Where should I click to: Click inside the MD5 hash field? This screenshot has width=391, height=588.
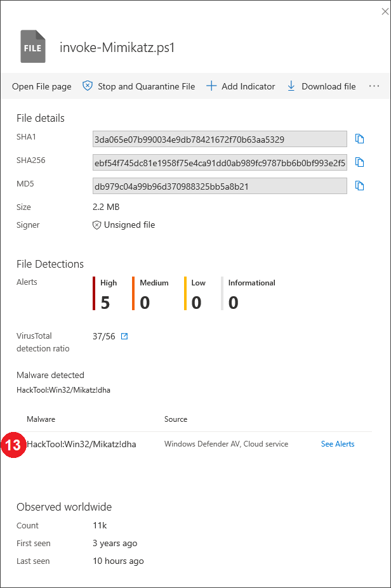(220, 186)
